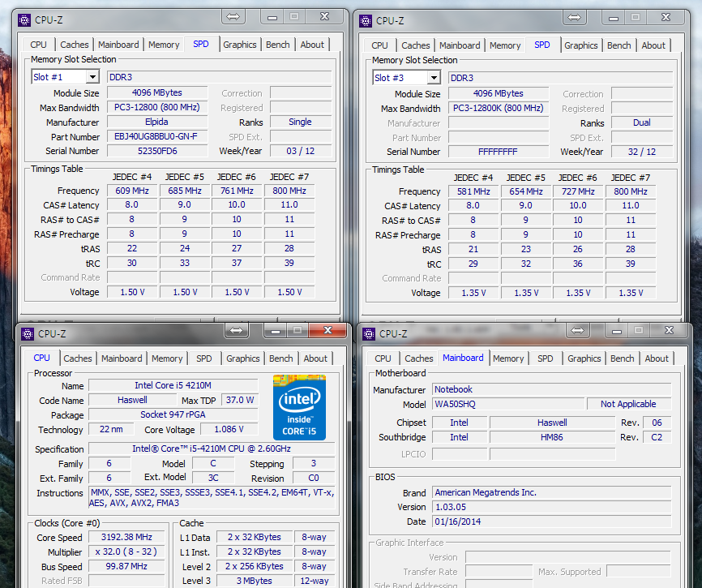Click the serial number 52350FD6 field
702x588 pixels.
click(x=157, y=151)
